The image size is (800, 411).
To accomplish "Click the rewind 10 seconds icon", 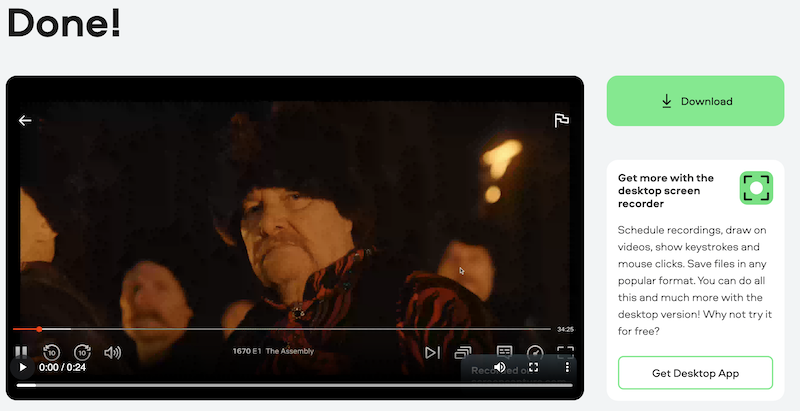I will (51, 352).
